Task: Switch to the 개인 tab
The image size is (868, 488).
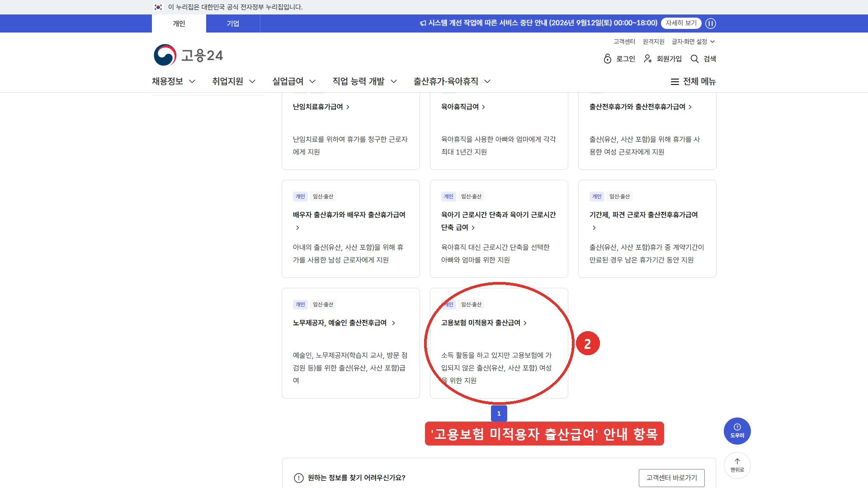Action: click(179, 23)
